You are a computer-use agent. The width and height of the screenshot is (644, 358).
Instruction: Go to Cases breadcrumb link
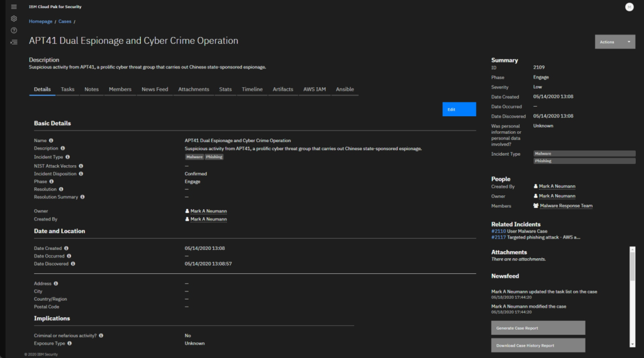click(x=65, y=21)
